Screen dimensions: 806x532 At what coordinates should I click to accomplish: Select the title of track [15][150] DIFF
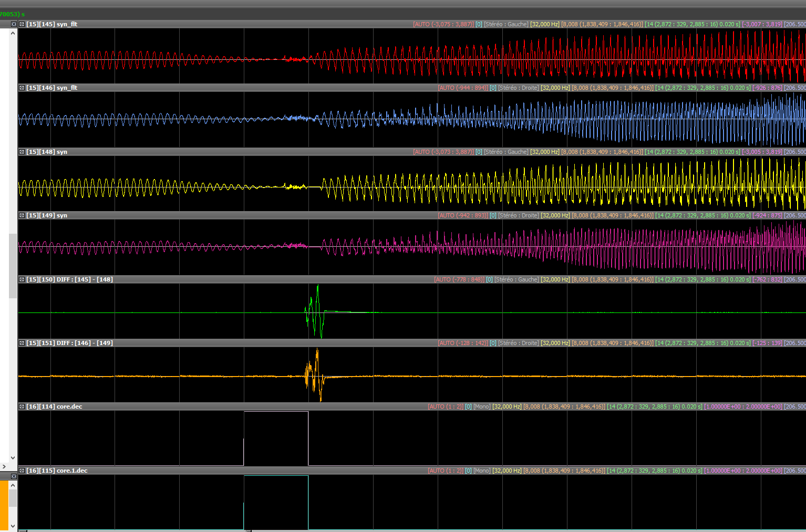(x=69, y=279)
